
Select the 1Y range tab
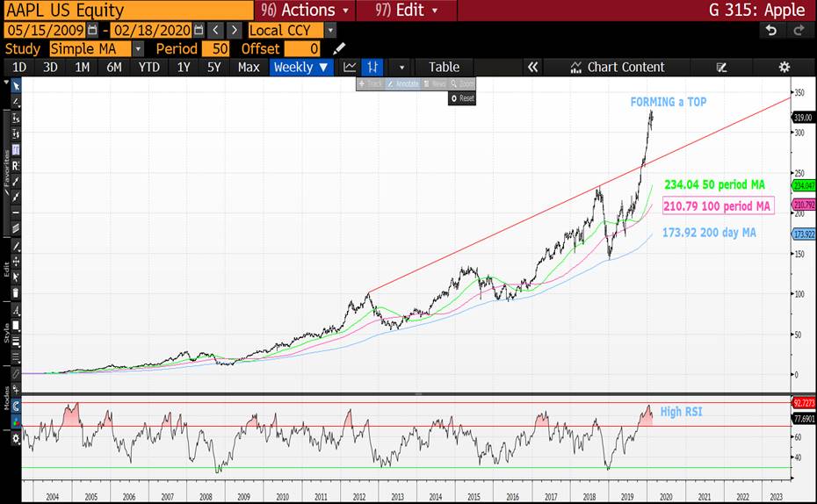184,67
